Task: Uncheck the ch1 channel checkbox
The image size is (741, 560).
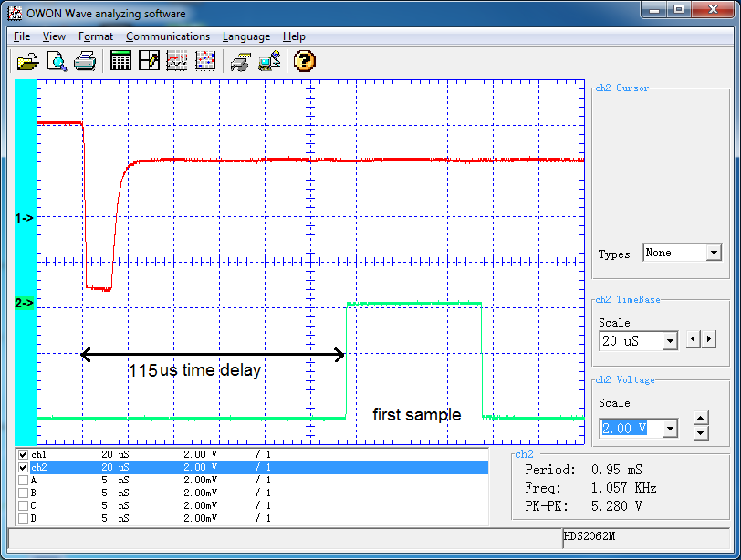Action: coord(24,454)
